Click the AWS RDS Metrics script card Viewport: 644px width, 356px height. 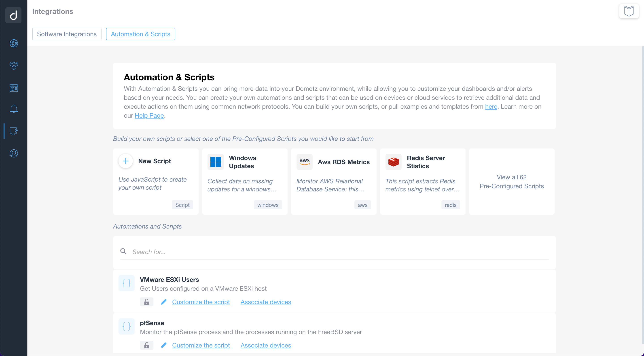click(334, 181)
